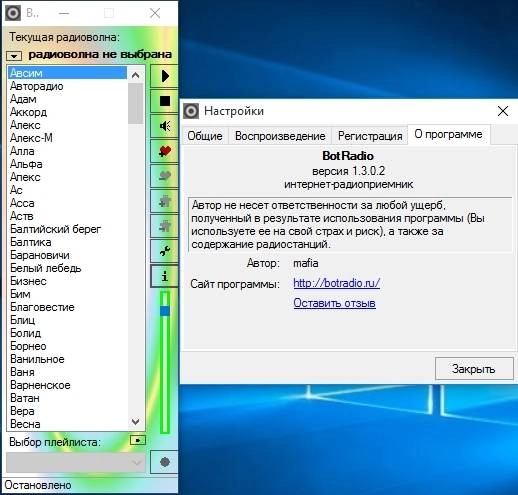Click the "Остановлено" status bar text
Image resolution: width=518 pixels, height=495 pixels.
pos(38,485)
